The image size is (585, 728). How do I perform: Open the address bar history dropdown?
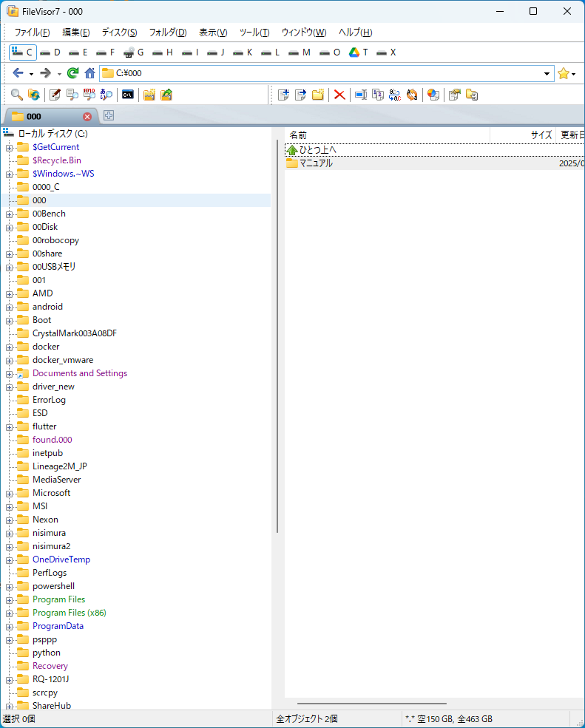pos(547,73)
